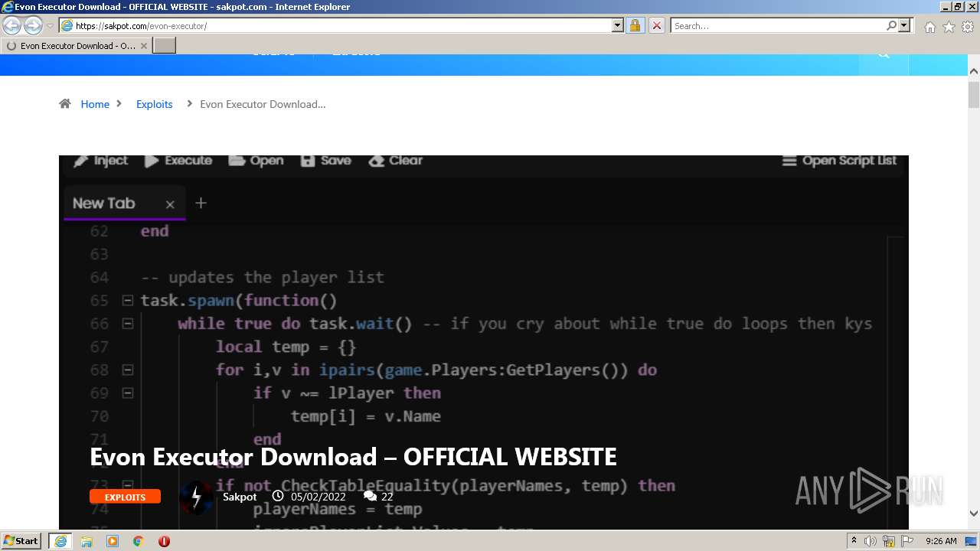Launch Google Chrome from the taskbar
The image size is (980, 551).
139,541
